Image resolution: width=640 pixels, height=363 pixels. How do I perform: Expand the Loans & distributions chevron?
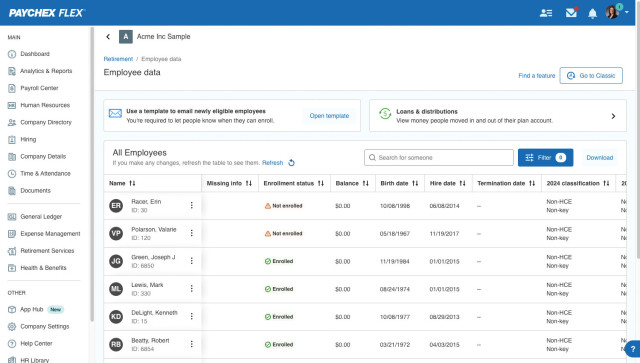(x=613, y=116)
